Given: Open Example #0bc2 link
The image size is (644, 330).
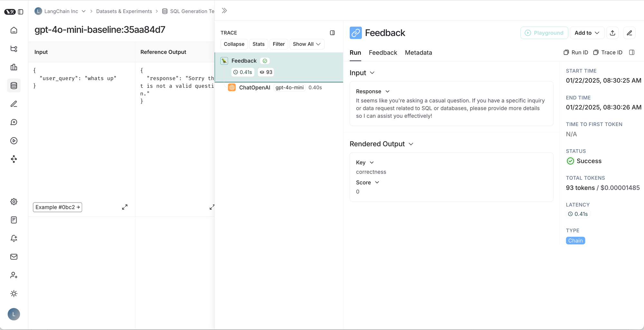Looking at the screenshot, I should [x=57, y=207].
